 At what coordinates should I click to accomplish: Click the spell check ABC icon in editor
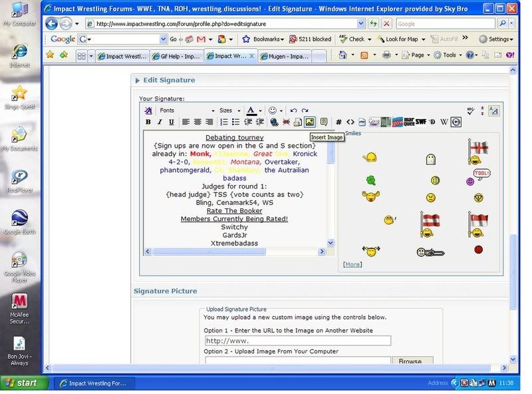[471, 110]
